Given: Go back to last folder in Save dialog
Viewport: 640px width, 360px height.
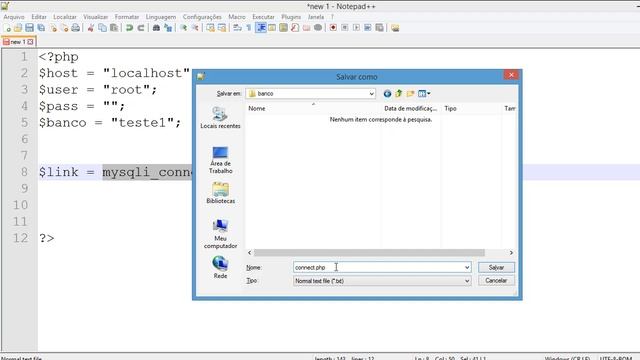Looking at the screenshot, I should [x=387, y=93].
